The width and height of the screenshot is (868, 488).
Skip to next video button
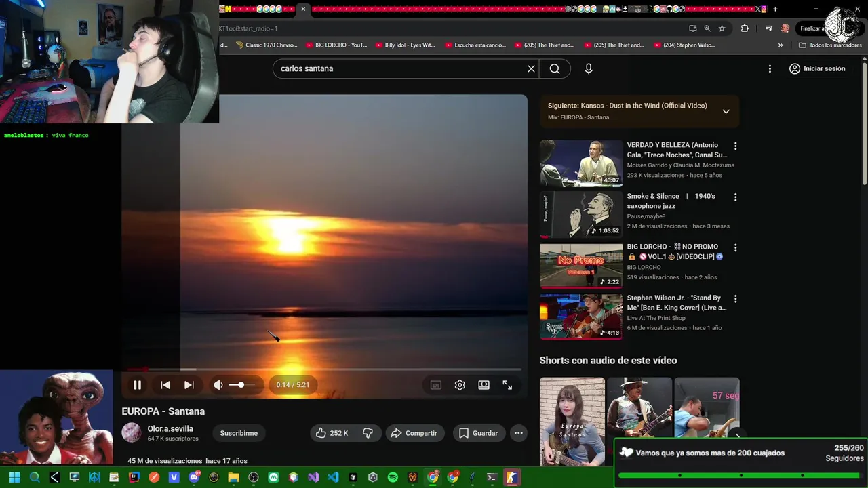189,385
